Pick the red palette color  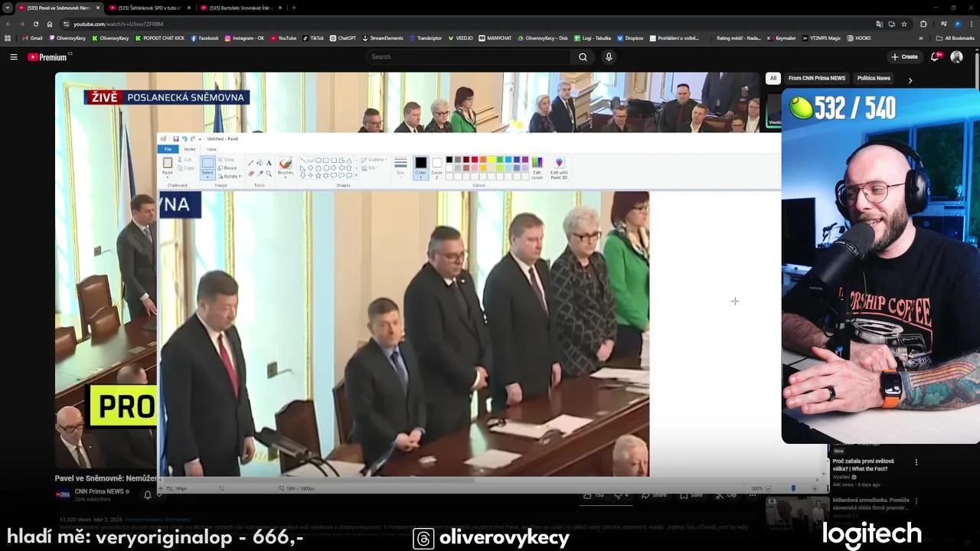pos(475,159)
